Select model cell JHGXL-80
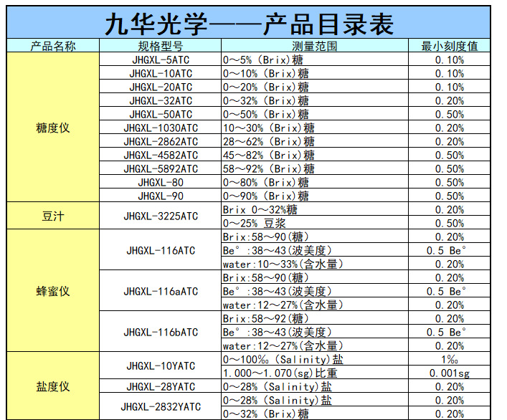 (x=161, y=182)
